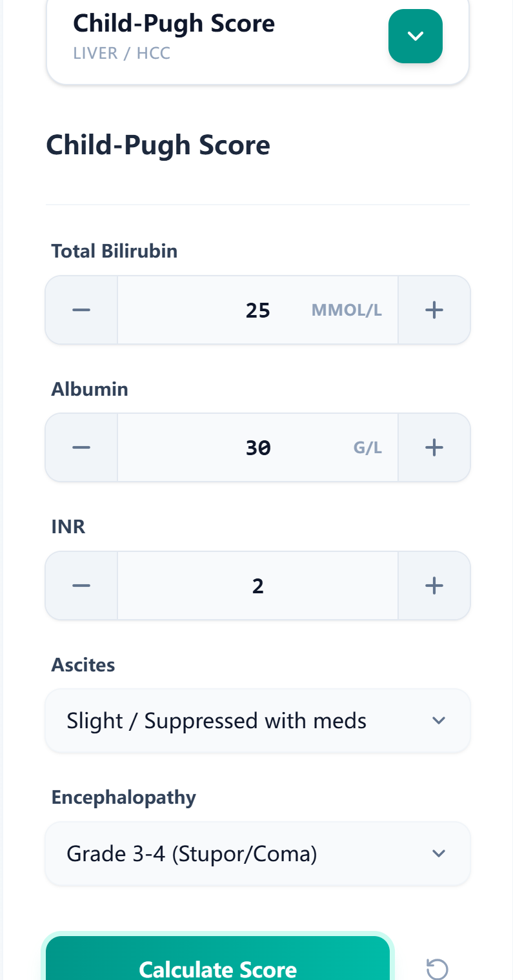Click the Albumin value field showing 30
This screenshot has height=980, width=513.
click(257, 447)
